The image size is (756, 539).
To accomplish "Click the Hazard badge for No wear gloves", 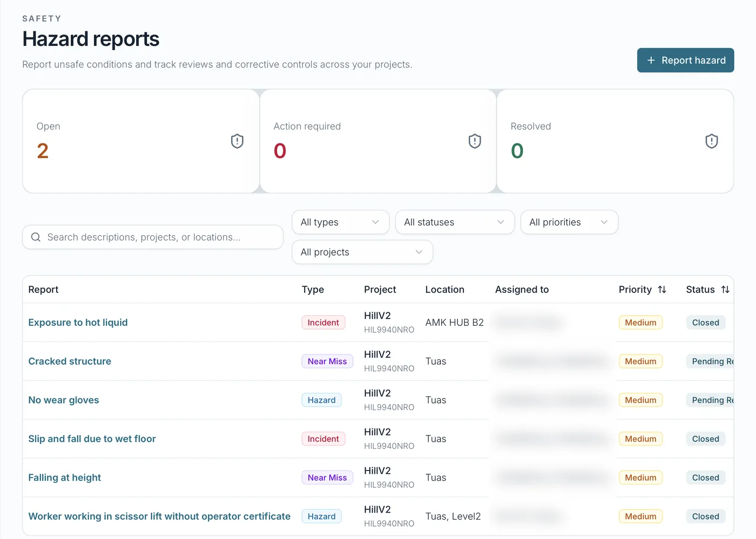I will click(322, 400).
